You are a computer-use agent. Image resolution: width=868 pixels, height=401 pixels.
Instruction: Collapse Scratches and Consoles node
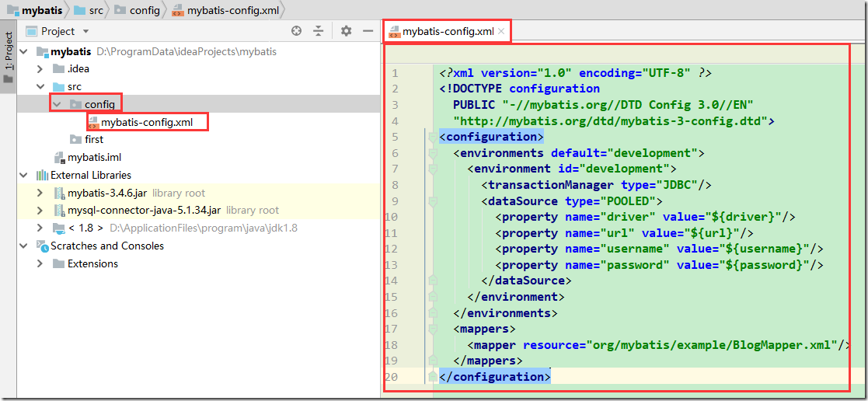[23, 246]
